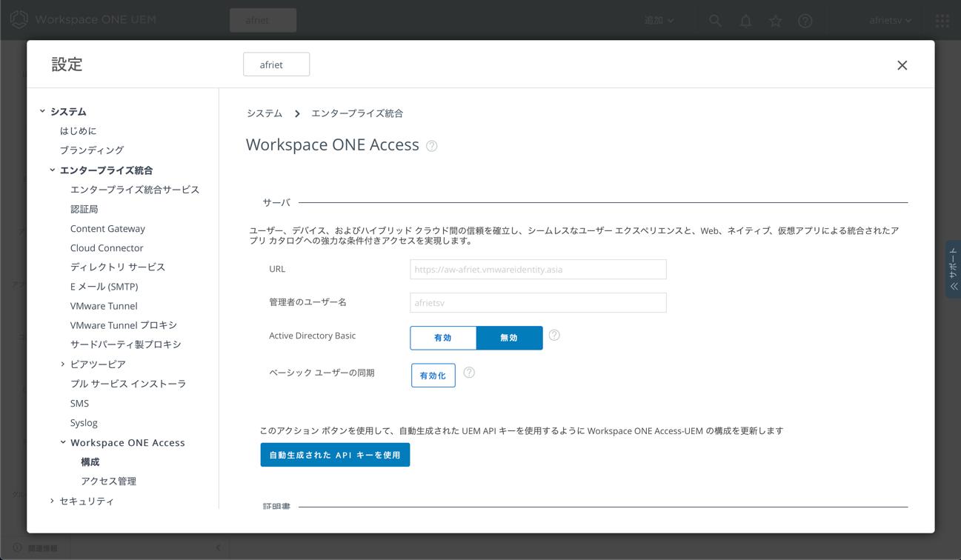Open ディレクトリ サービス settings item
The image size is (961, 560).
(118, 267)
